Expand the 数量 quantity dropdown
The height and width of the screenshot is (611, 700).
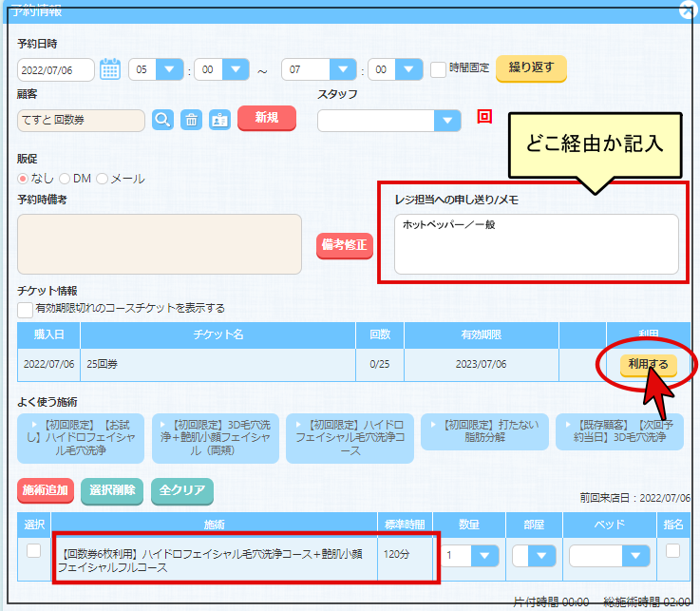click(x=484, y=556)
